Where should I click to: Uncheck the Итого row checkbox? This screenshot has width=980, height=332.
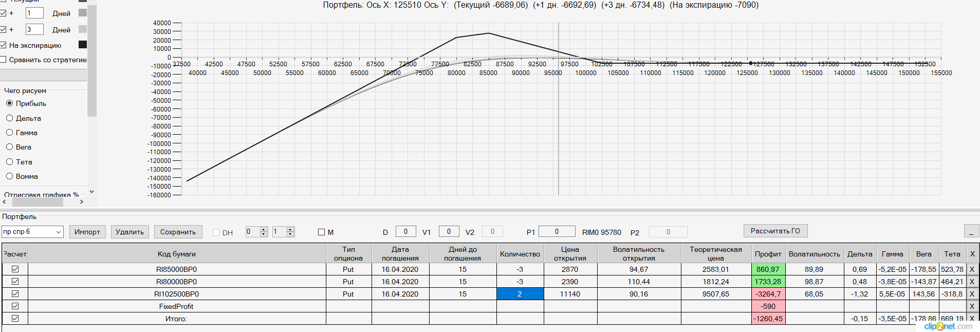15,319
